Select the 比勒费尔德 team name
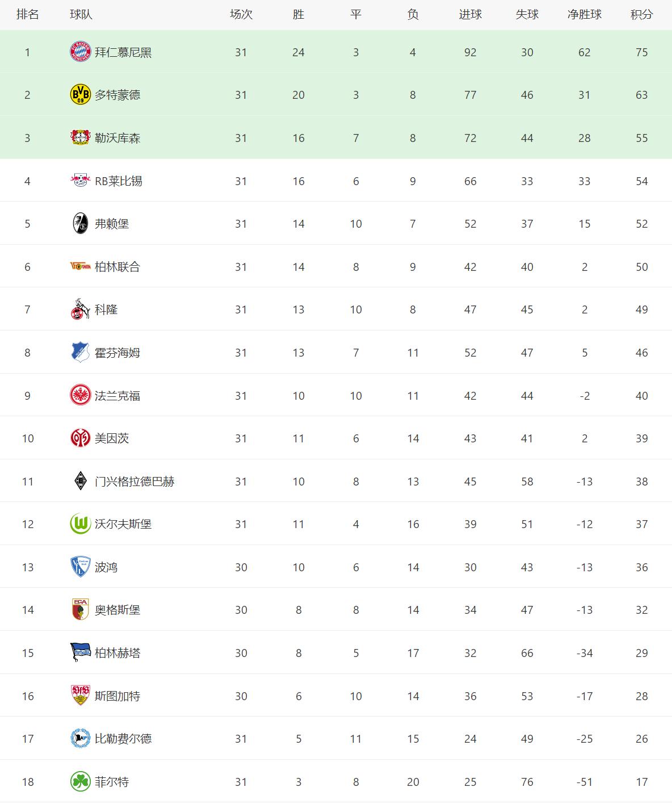 (x=123, y=739)
